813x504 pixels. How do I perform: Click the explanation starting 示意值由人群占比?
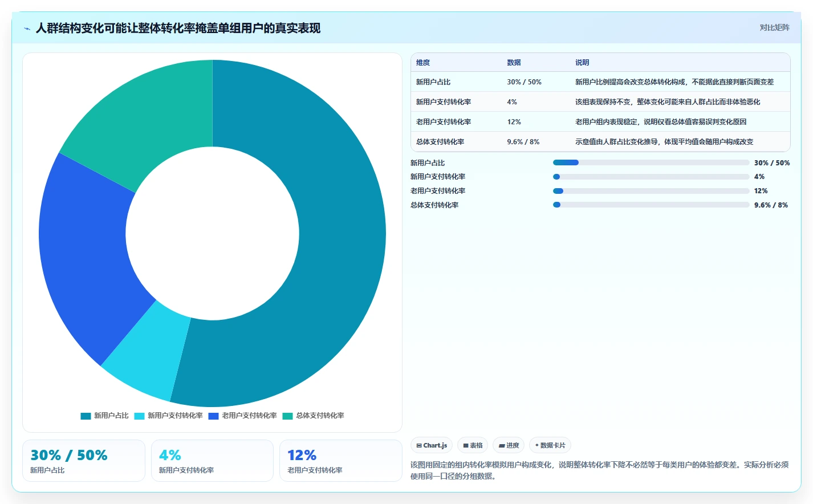(664, 142)
